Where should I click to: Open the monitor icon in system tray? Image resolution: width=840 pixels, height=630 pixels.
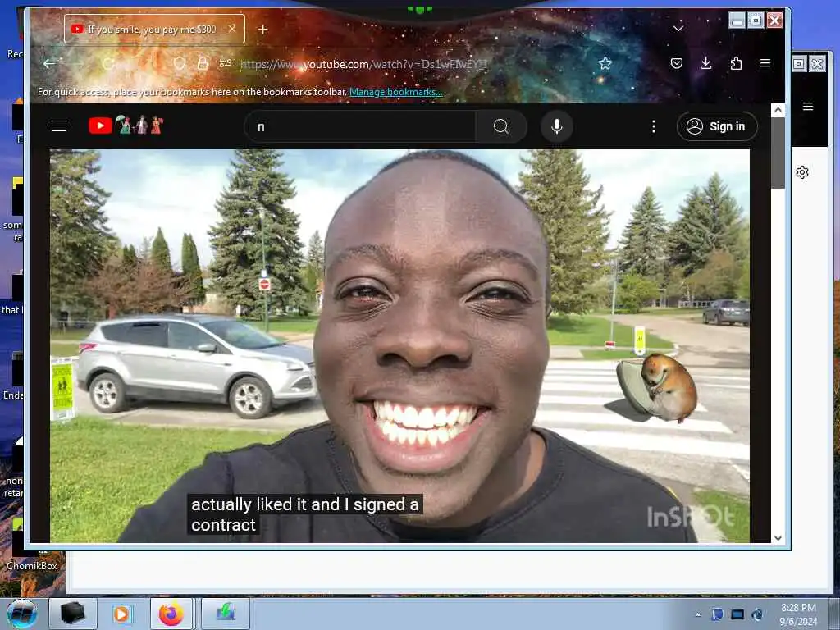(x=737, y=614)
